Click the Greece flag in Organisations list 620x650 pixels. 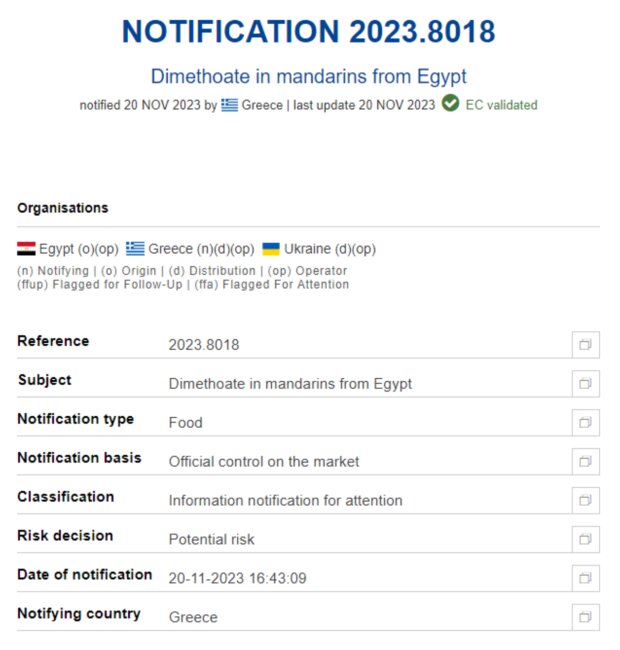tap(135, 249)
